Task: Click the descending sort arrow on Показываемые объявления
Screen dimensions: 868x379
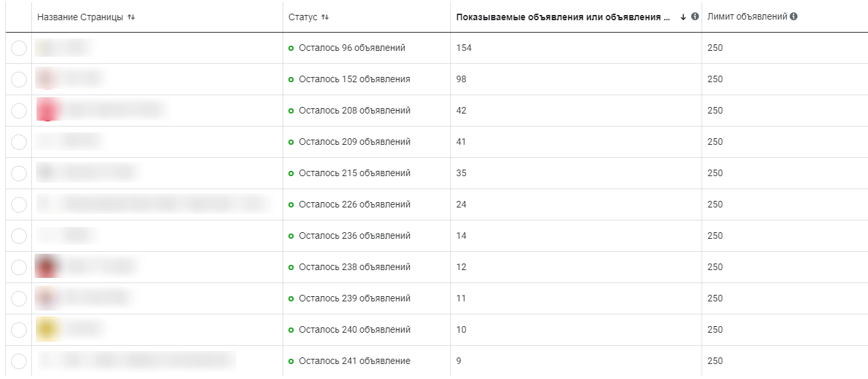Action: coord(683,17)
